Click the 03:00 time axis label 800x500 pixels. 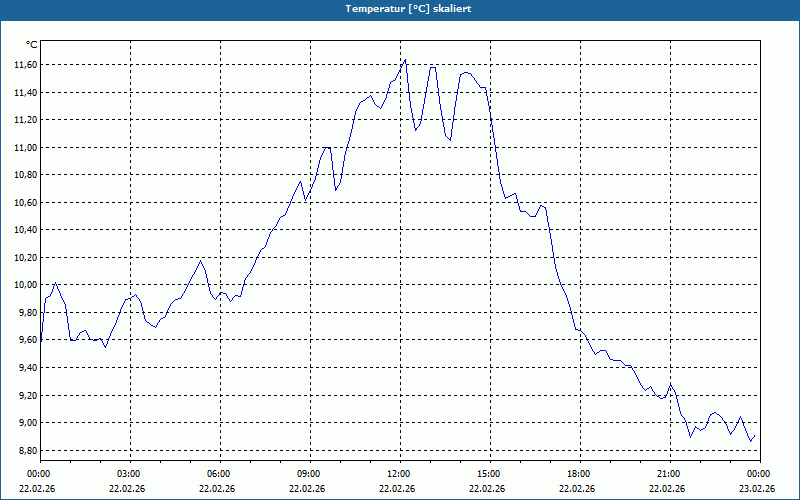pyautogui.click(x=131, y=474)
